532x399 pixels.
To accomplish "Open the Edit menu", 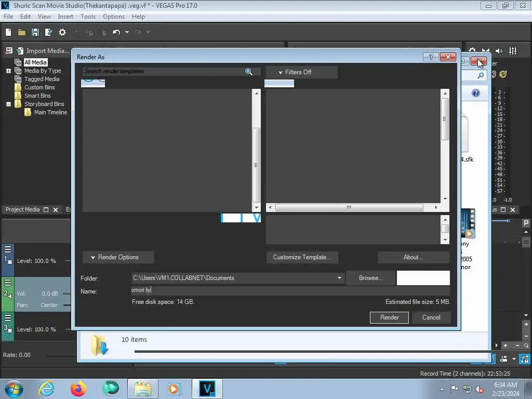I will (x=25, y=17).
